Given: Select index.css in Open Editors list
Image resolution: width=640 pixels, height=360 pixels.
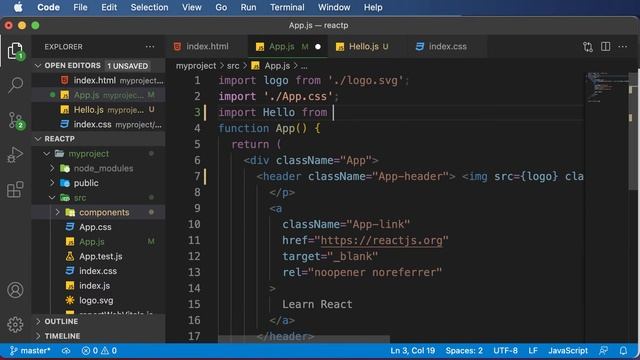Looking at the screenshot, I should tap(98, 124).
